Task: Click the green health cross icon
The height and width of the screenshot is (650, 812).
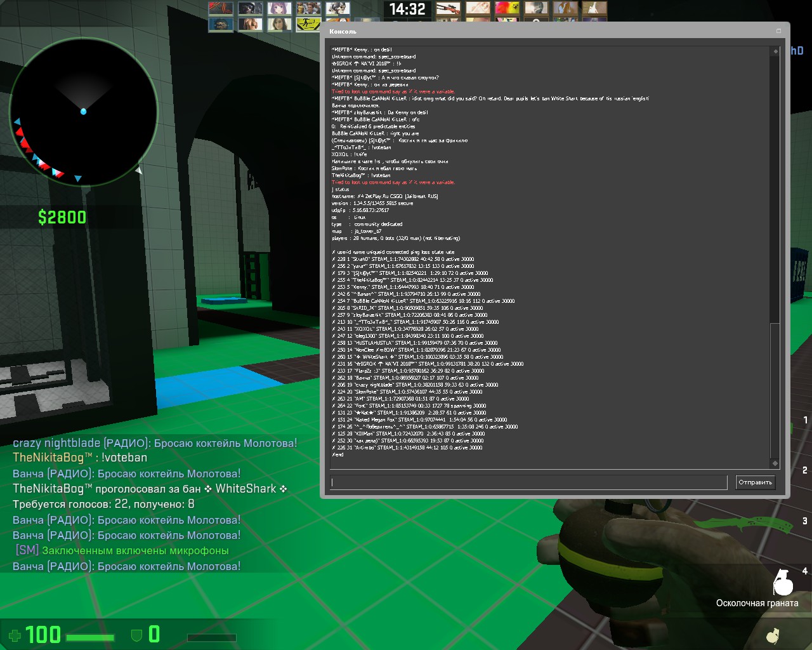Action: point(14,635)
